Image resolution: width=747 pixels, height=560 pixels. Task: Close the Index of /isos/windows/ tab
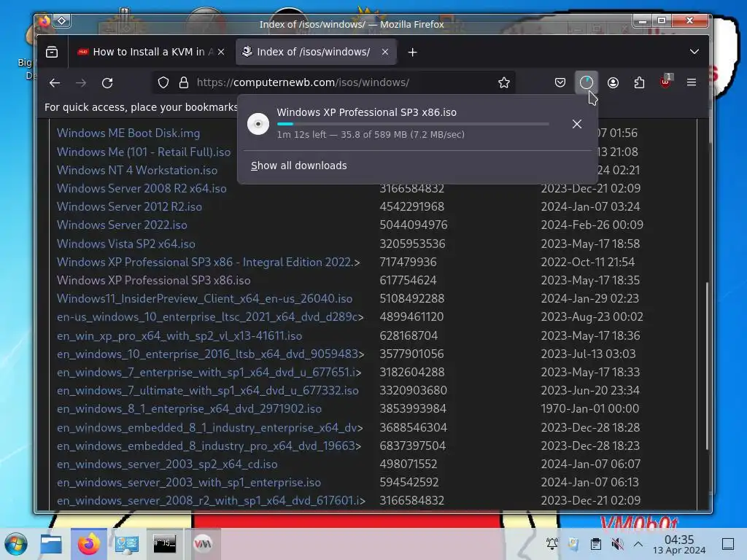coord(385,52)
